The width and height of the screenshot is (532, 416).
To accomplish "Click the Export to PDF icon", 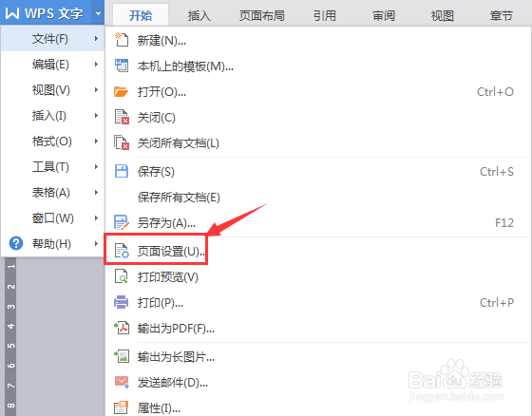I will pos(122,328).
